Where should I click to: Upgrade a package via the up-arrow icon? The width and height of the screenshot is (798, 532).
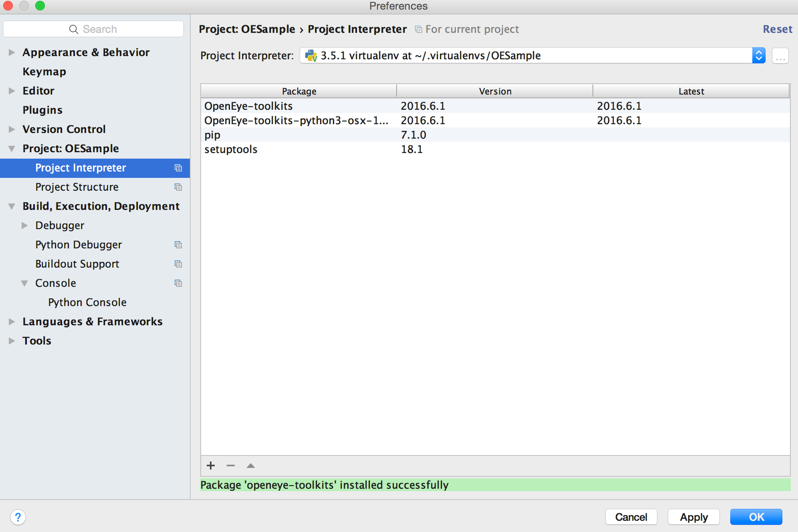[250, 465]
